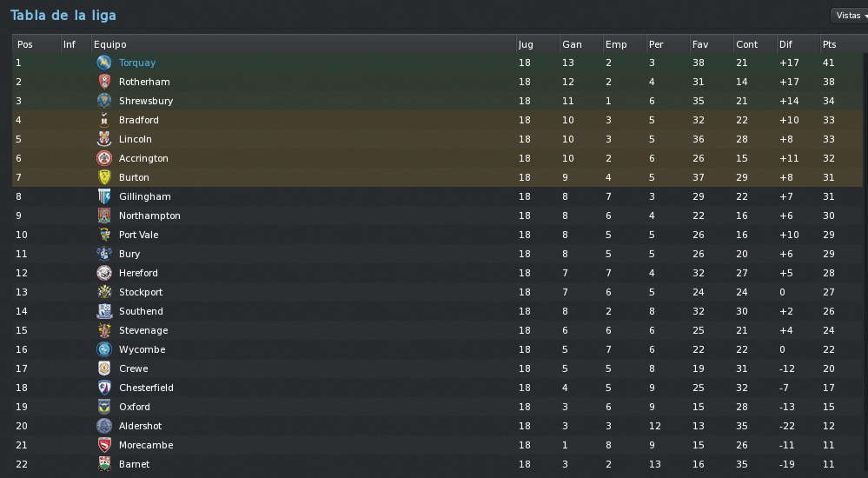Click the Barnet club crest
Viewport: 868px width, 478px height.
tap(104, 463)
